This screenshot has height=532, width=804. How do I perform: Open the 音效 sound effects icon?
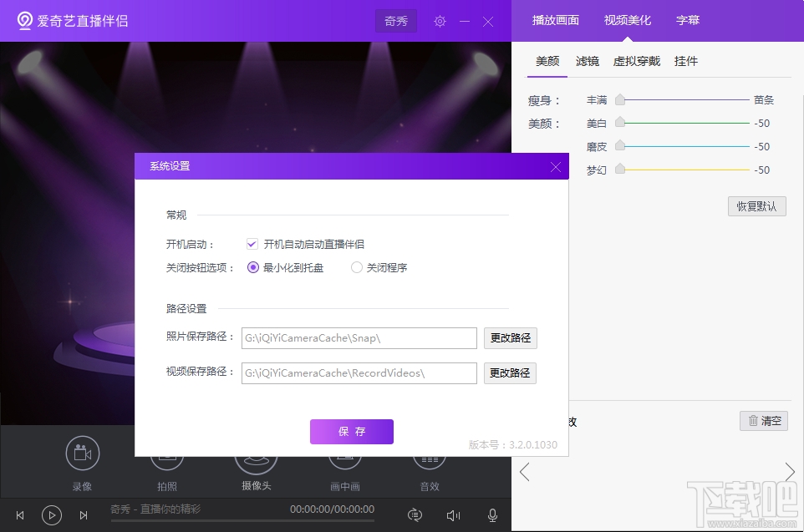(429, 453)
